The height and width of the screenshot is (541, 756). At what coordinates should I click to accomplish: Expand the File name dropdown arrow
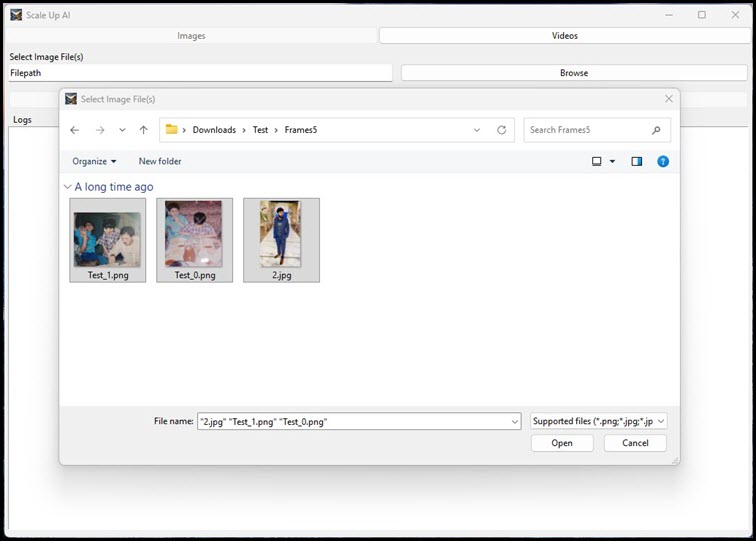coord(515,422)
